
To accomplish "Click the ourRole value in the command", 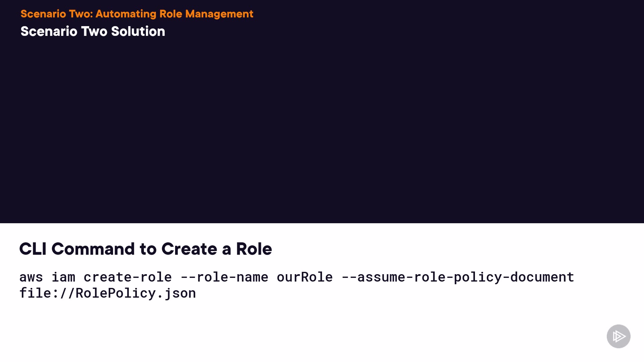I will [305, 277].
